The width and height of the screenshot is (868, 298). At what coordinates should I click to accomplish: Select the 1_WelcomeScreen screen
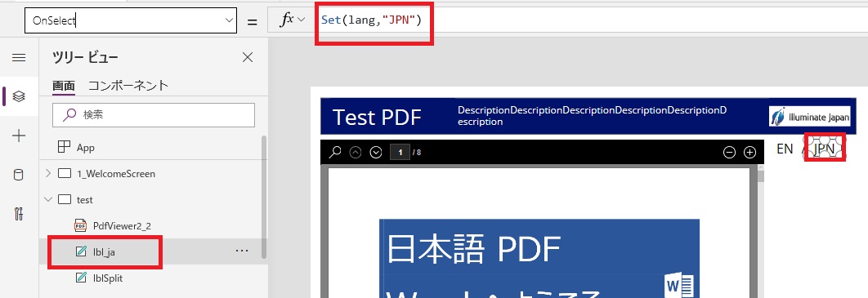click(116, 174)
